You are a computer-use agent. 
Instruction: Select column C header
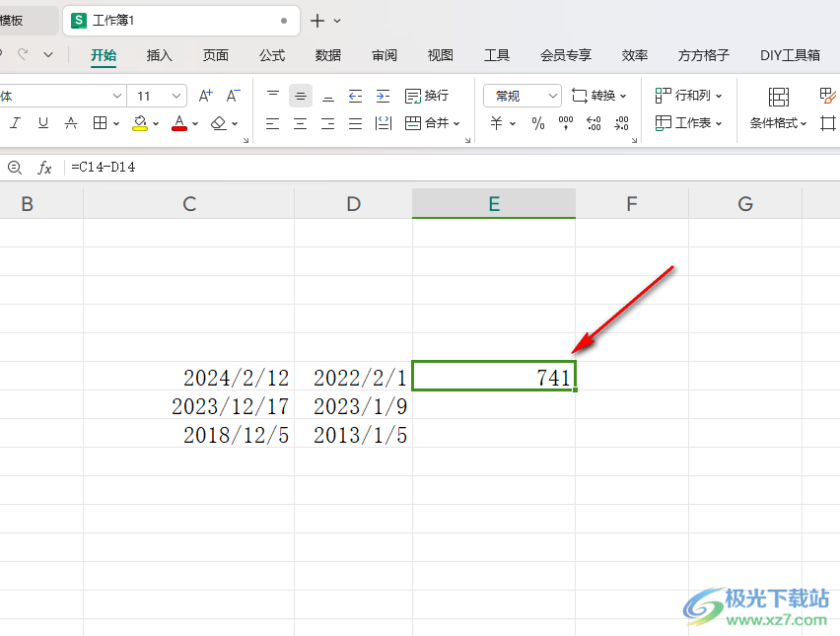(188, 203)
